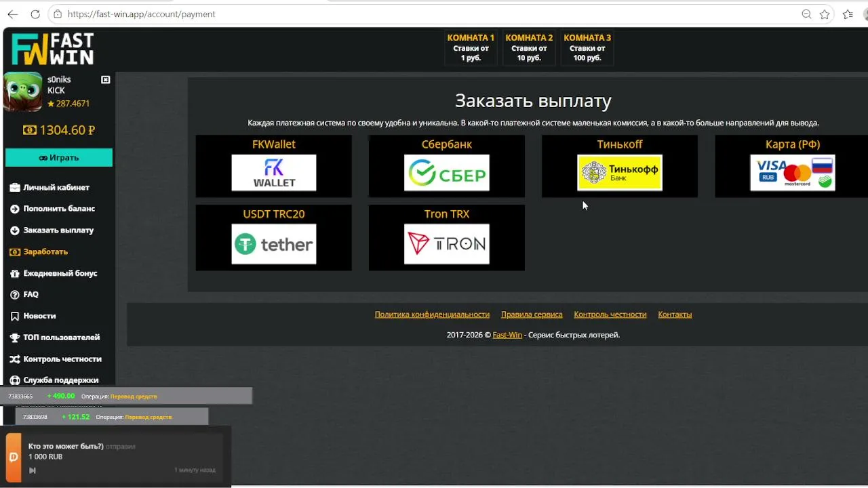The height and width of the screenshot is (488, 868).
Task: Choose the Сбербанк payout logo
Action: 447,173
